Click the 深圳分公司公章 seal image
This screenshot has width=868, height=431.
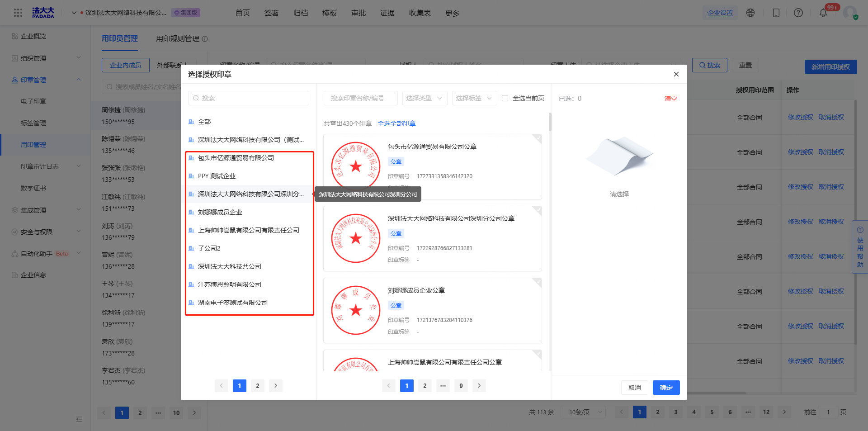pos(356,238)
